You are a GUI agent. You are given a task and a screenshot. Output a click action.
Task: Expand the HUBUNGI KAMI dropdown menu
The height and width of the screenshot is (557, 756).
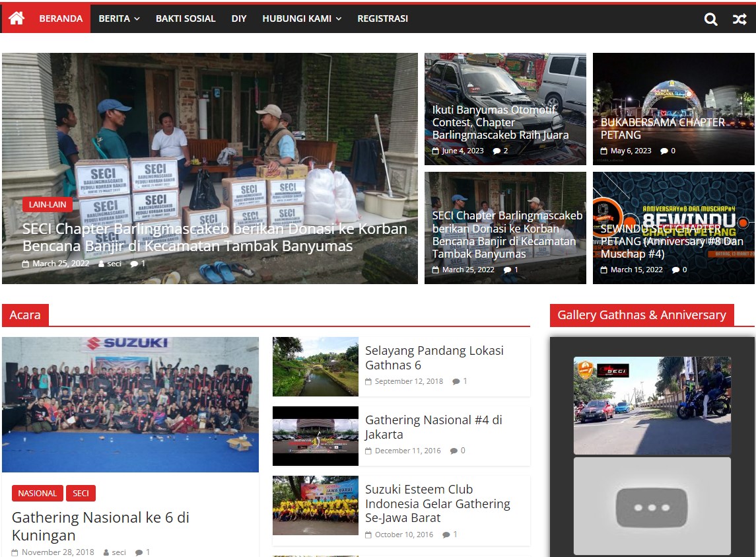pyautogui.click(x=302, y=19)
